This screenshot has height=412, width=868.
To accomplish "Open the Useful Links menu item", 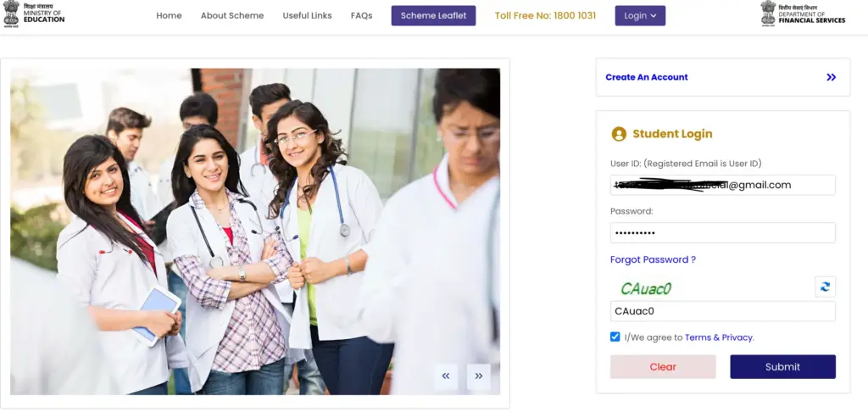I will point(307,15).
